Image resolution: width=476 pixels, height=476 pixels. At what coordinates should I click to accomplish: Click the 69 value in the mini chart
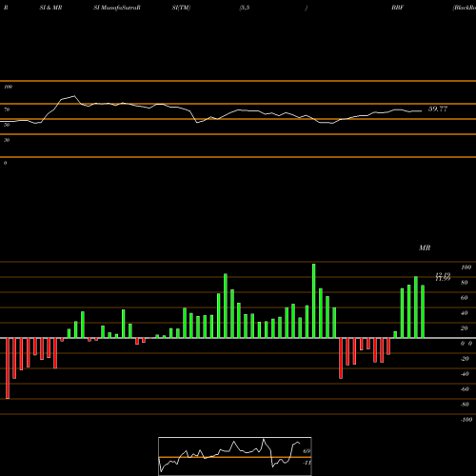click(x=307, y=451)
